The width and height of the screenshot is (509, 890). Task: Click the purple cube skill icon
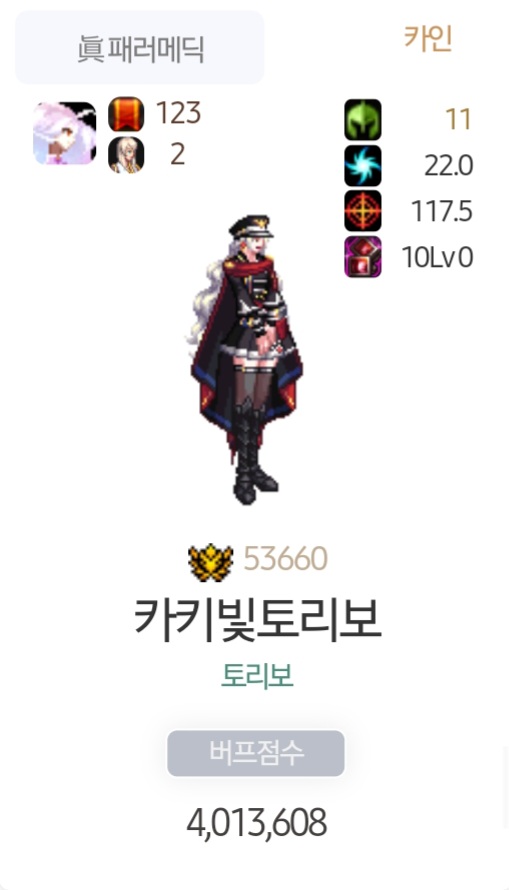pos(363,257)
